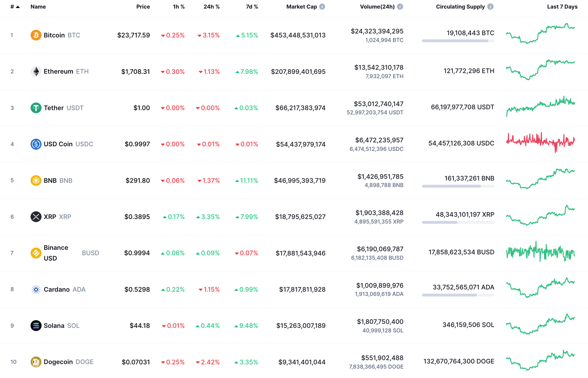This screenshot has width=588, height=378.
Task: Click the Ethereum diamond logo icon
Action: (36, 72)
